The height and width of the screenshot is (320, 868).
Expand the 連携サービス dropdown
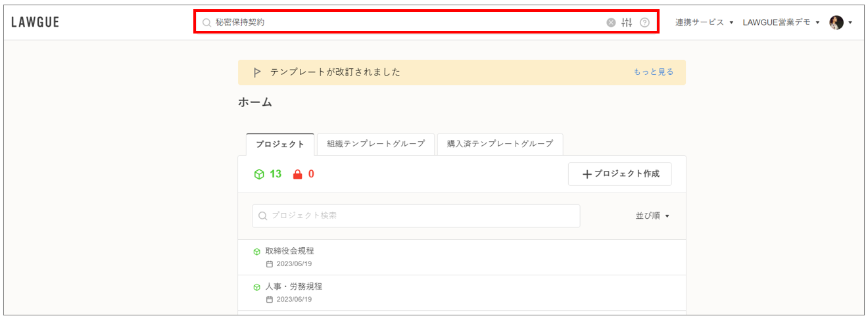click(704, 22)
